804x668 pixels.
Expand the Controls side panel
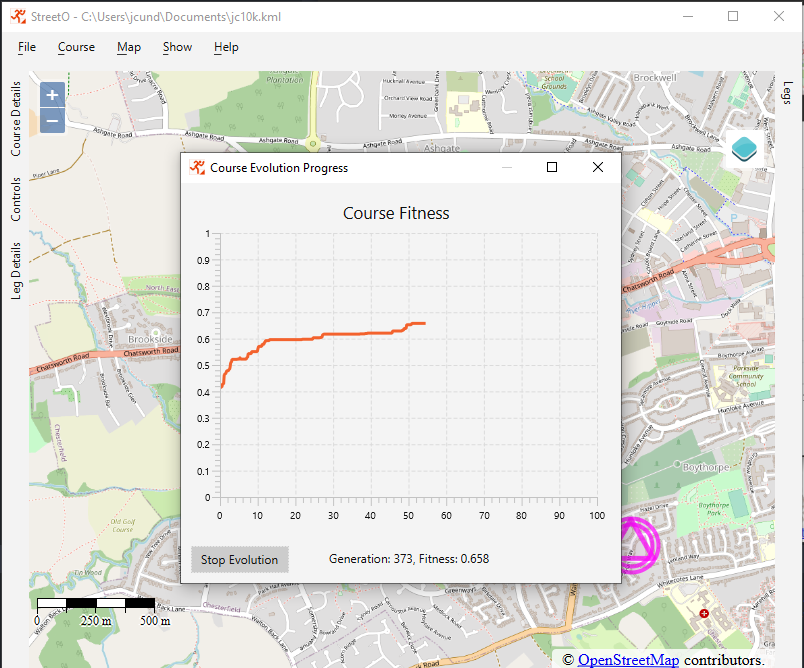point(16,199)
